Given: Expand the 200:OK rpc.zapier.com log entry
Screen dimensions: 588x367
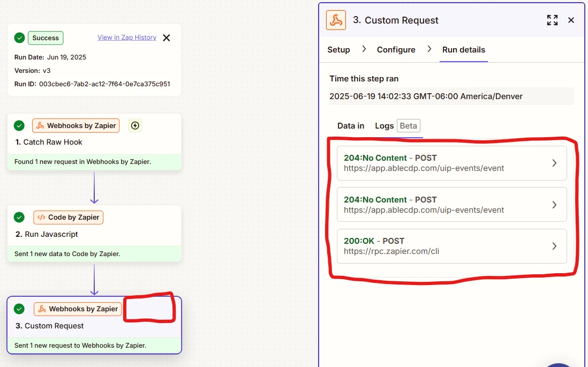Looking at the screenshot, I should [452, 246].
